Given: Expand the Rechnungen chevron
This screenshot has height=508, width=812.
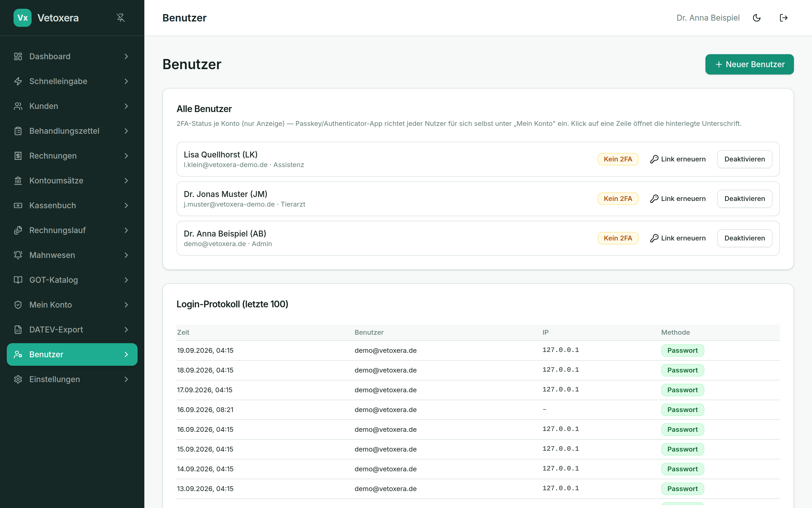Looking at the screenshot, I should coord(127,156).
